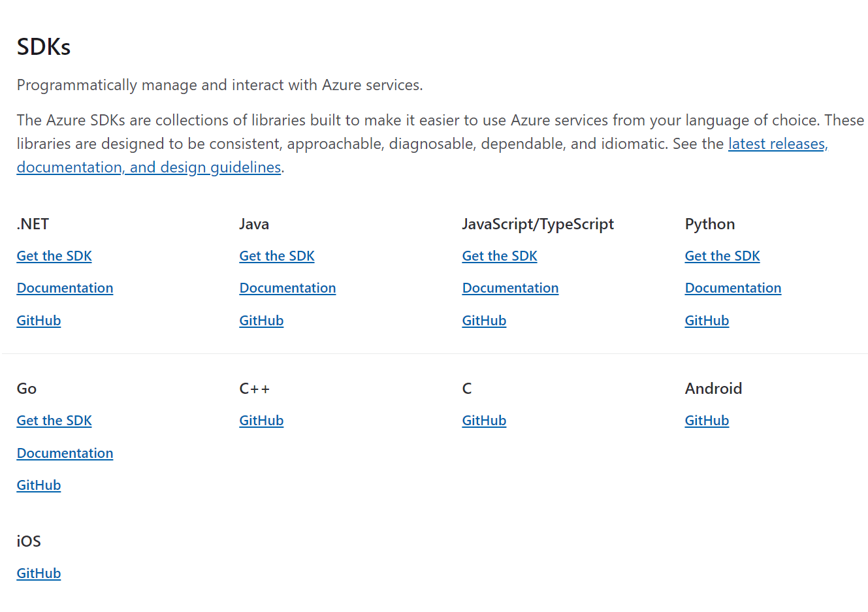868x612 pixels.
Task: Click Get the SDK under Python
Action: [722, 256]
